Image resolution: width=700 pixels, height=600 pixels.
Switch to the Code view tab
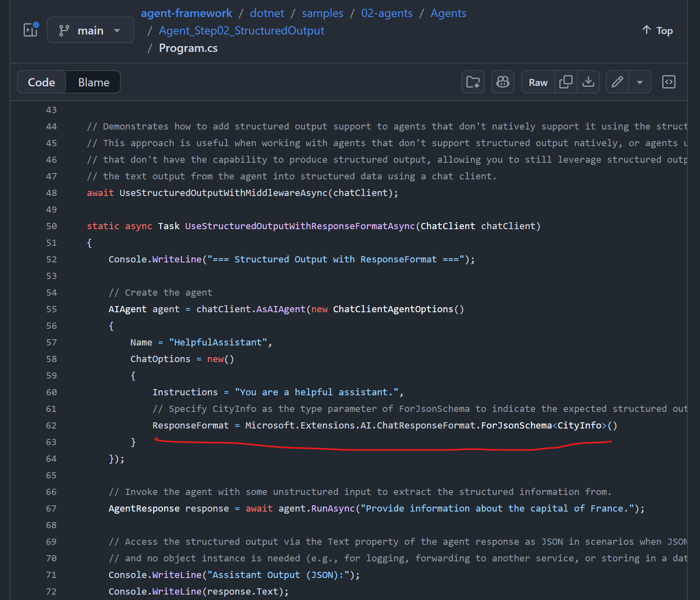[41, 82]
